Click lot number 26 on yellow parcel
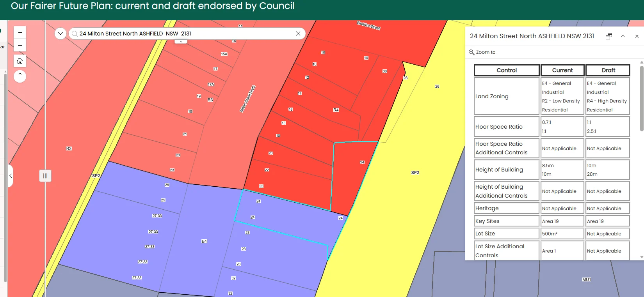 coord(437,87)
